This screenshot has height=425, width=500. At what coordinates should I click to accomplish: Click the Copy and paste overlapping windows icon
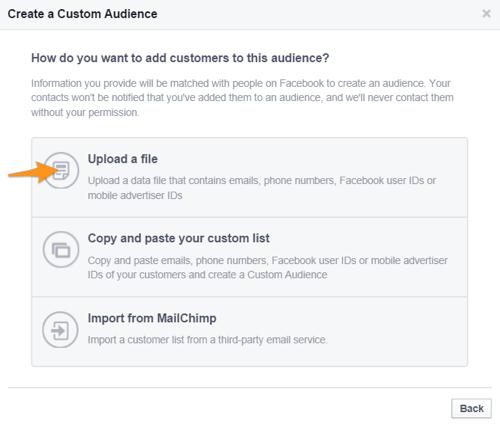pyautogui.click(x=61, y=250)
